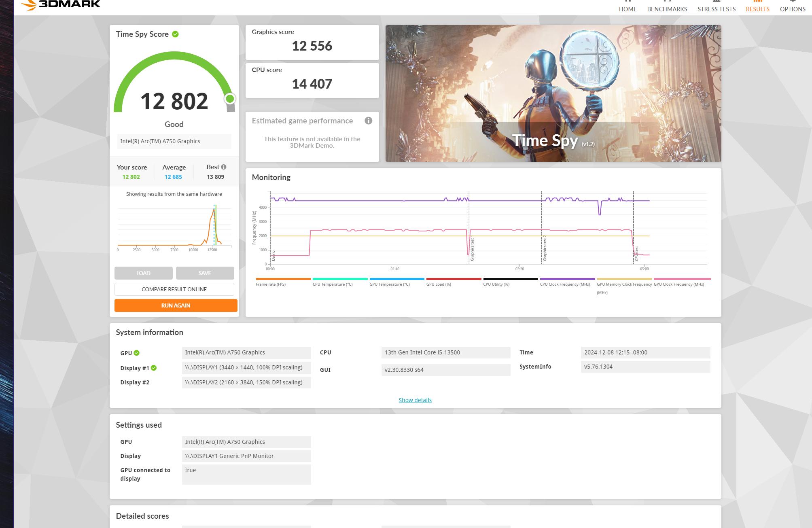Open the Options tab

point(792,8)
